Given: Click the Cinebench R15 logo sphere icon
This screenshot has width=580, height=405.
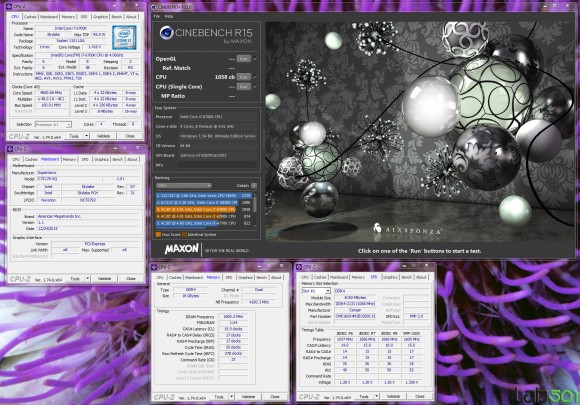Looking at the screenshot, I should pyautogui.click(x=166, y=33).
